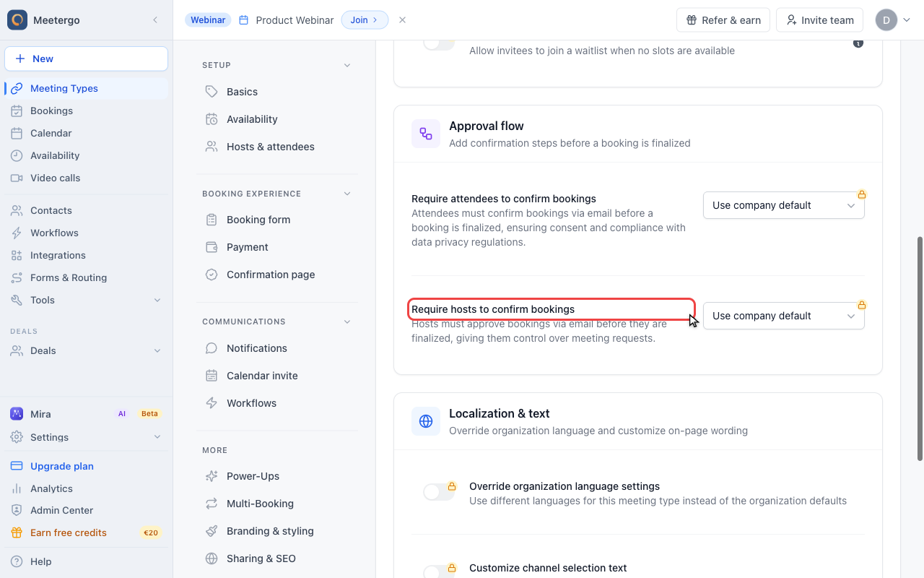Click the Product Webinar title
924x578 pixels.
(x=295, y=20)
